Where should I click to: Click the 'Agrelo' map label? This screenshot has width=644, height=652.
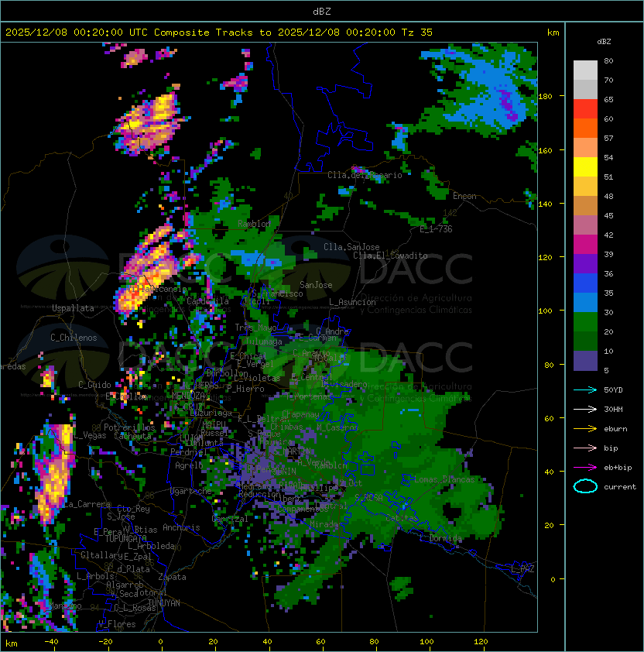(189, 465)
